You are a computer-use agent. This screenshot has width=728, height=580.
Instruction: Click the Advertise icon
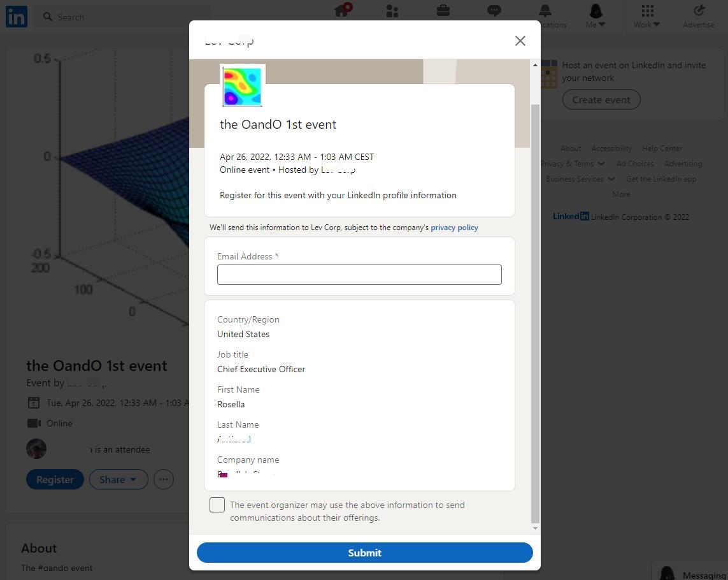[698, 16]
